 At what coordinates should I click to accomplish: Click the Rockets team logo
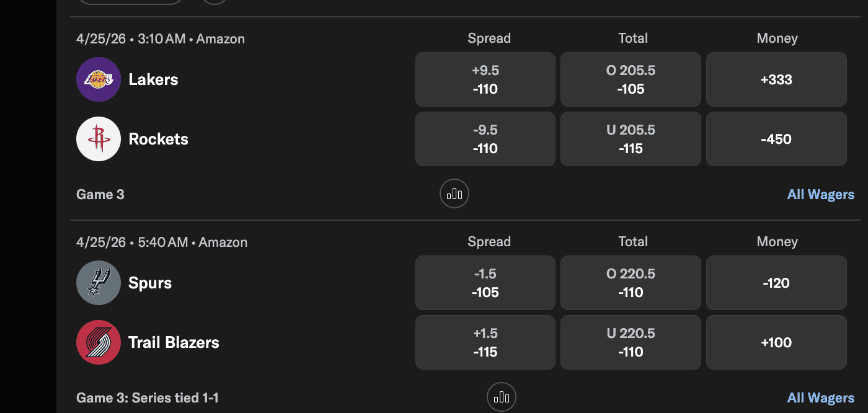point(99,139)
